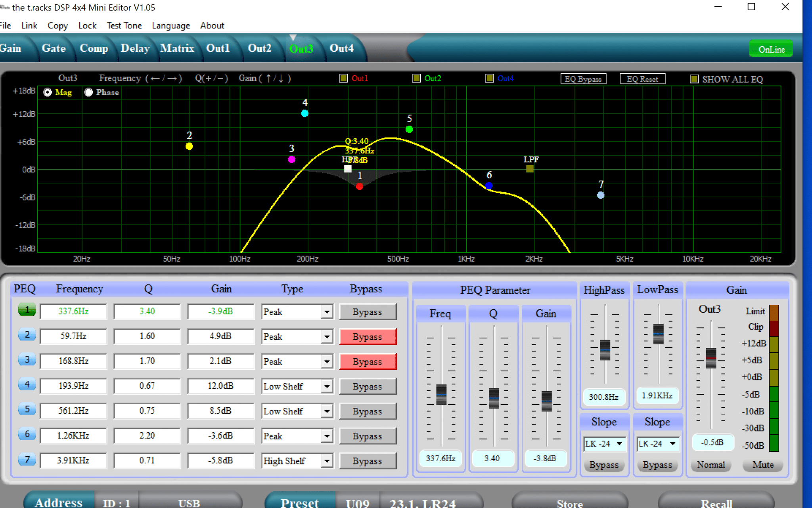Toggle Bypass for PEQ band 6

(x=368, y=436)
